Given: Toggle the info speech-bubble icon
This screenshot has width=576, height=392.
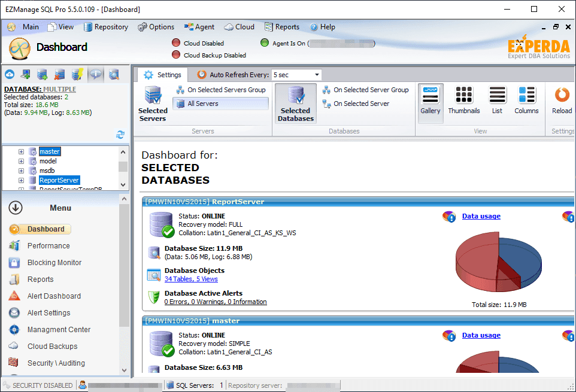Looking at the screenshot, I should (x=96, y=74).
